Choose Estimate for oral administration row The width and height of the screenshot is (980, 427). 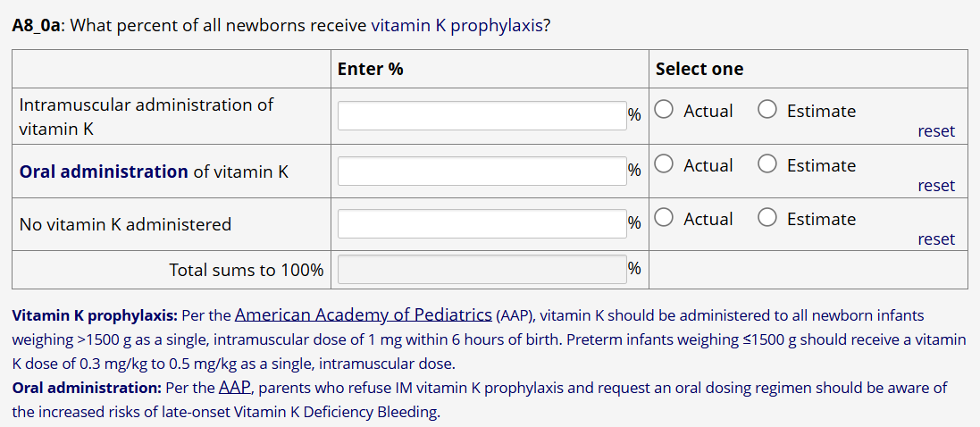pyautogui.click(x=767, y=164)
